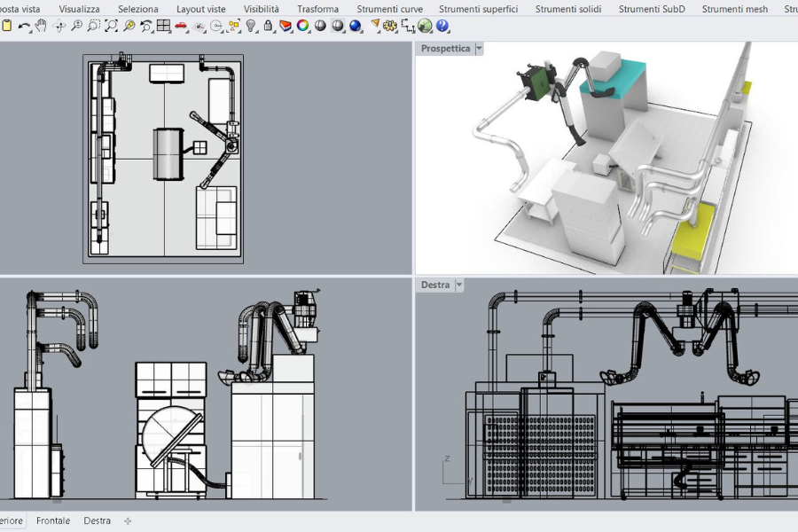Switch to the Strumenti solidi tab
This screenshot has height=532, width=798.
coord(567,9)
